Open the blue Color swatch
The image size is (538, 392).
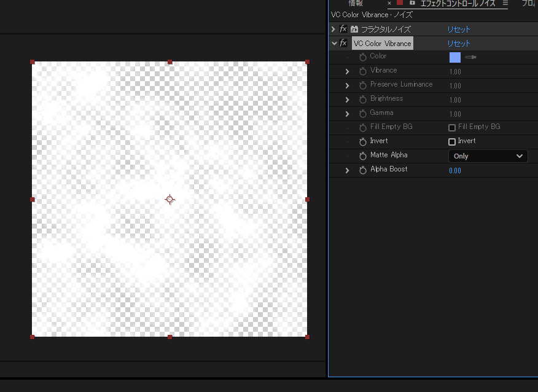click(454, 57)
